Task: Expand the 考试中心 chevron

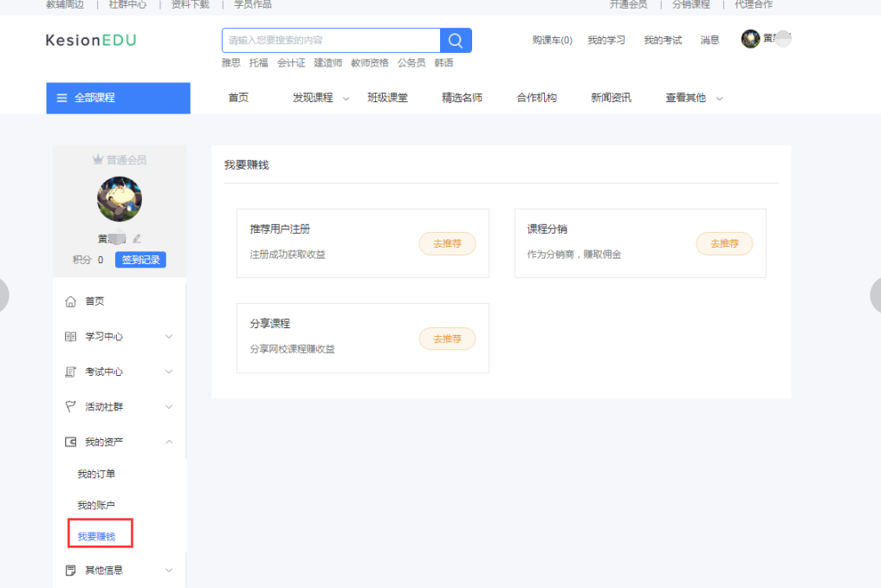Action: [169, 372]
